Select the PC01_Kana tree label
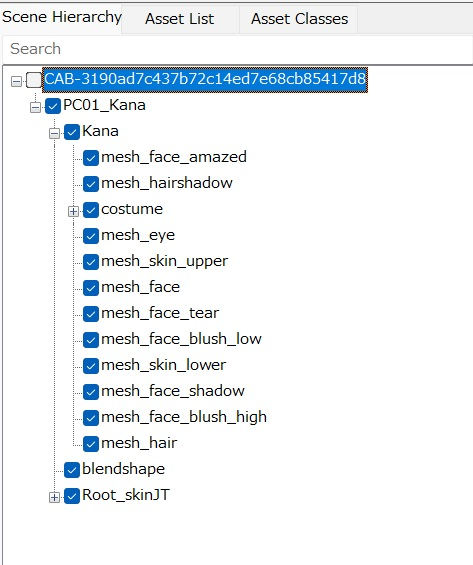Screen dimensions: 473x565 (104, 105)
